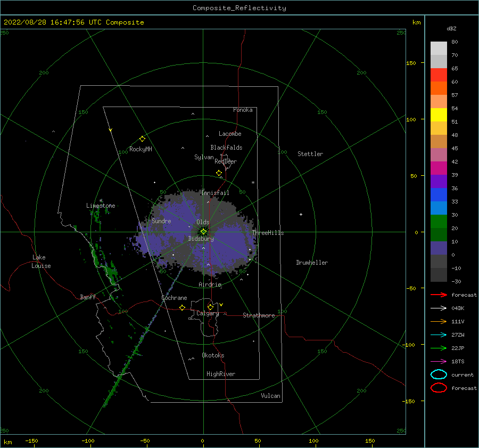This screenshot has height=448, width=479.
Task: Click the Vulcan label
Action: [270, 396]
